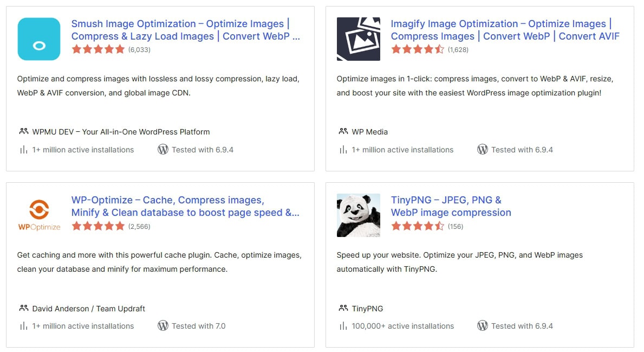Click Imagify's four-and-half star rating
Viewport: 644px width, 352px height.
[x=418, y=49]
